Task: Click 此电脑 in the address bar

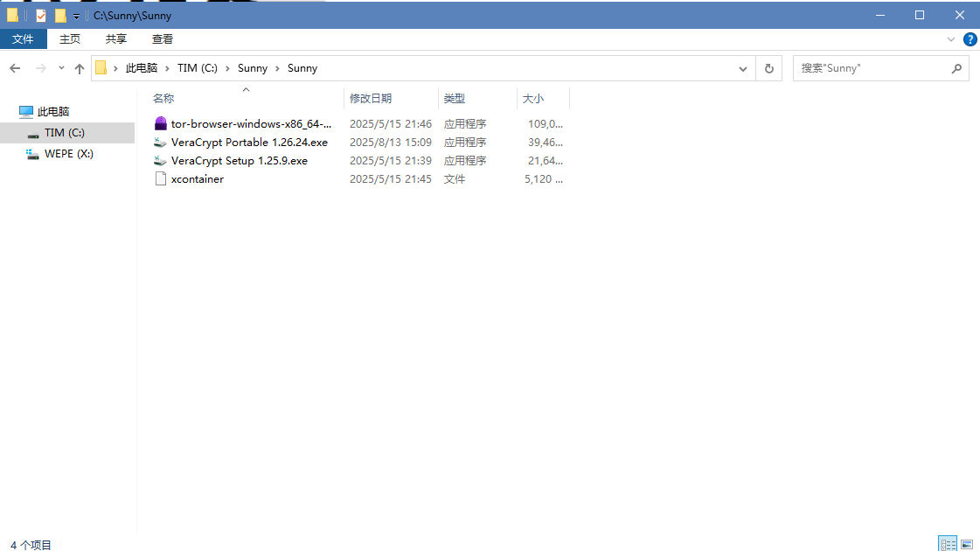Action: (142, 68)
